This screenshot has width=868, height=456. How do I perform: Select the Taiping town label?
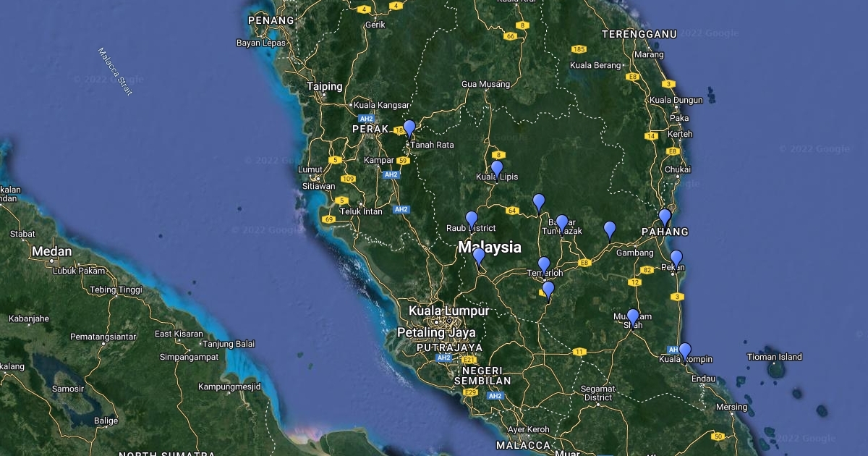click(325, 86)
